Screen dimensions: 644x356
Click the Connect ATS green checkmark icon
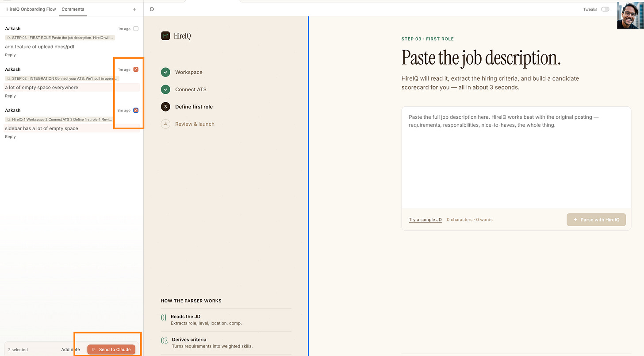tap(165, 89)
